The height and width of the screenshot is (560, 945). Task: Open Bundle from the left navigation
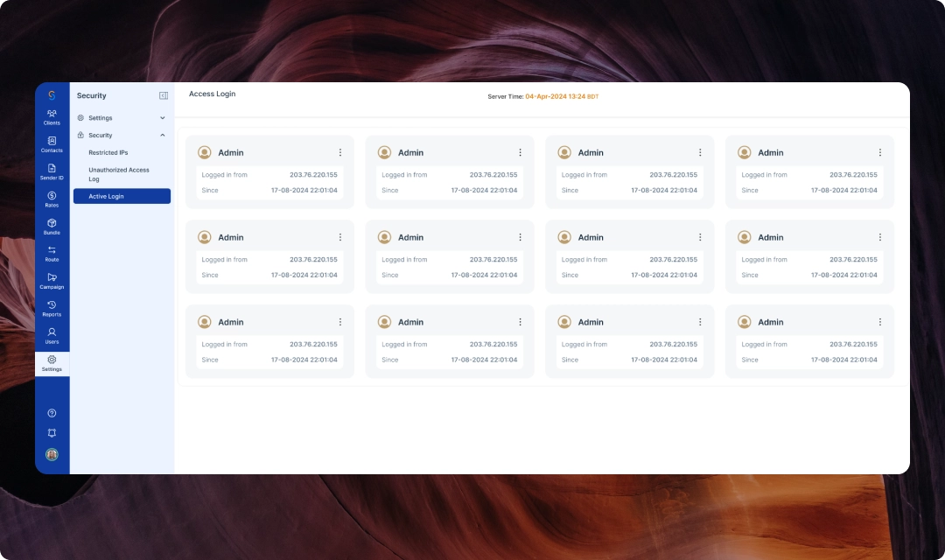pyautogui.click(x=52, y=226)
